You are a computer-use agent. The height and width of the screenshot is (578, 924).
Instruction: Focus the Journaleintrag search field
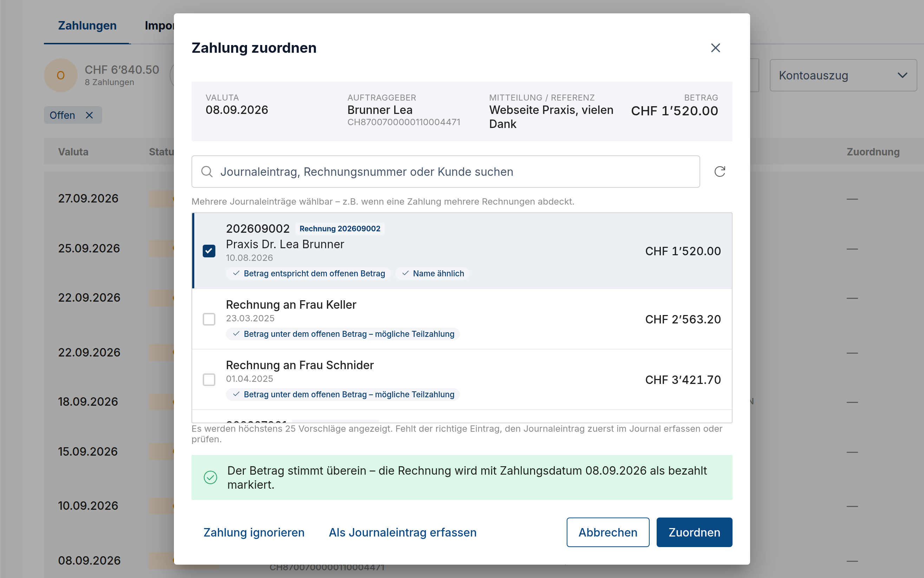click(x=445, y=172)
